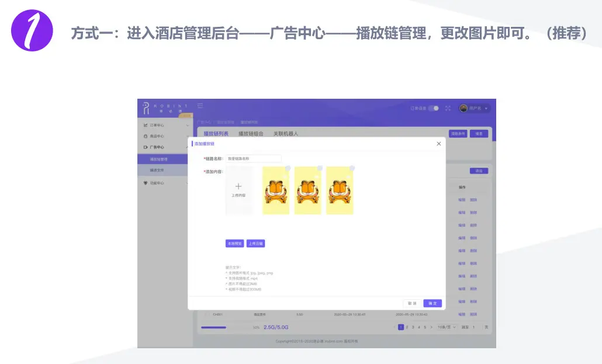Expand the 功能中心 chevron

click(x=188, y=183)
